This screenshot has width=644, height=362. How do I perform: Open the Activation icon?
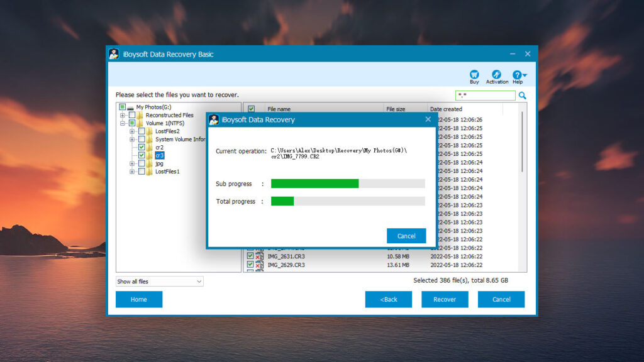pyautogui.click(x=497, y=73)
